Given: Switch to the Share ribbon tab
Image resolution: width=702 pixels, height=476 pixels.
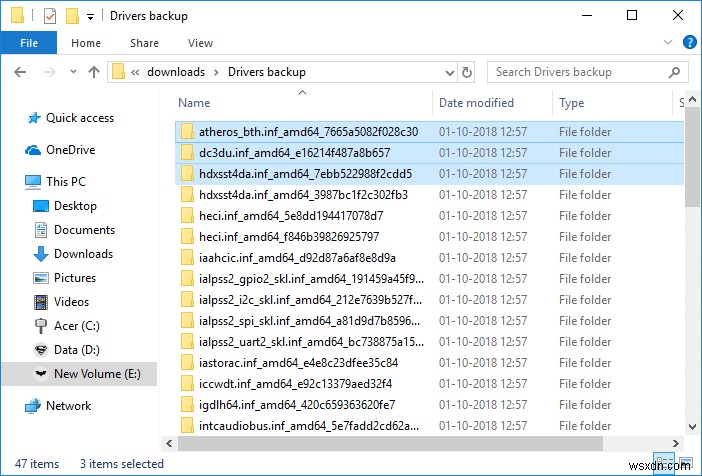Looking at the screenshot, I should click(144, 43).
